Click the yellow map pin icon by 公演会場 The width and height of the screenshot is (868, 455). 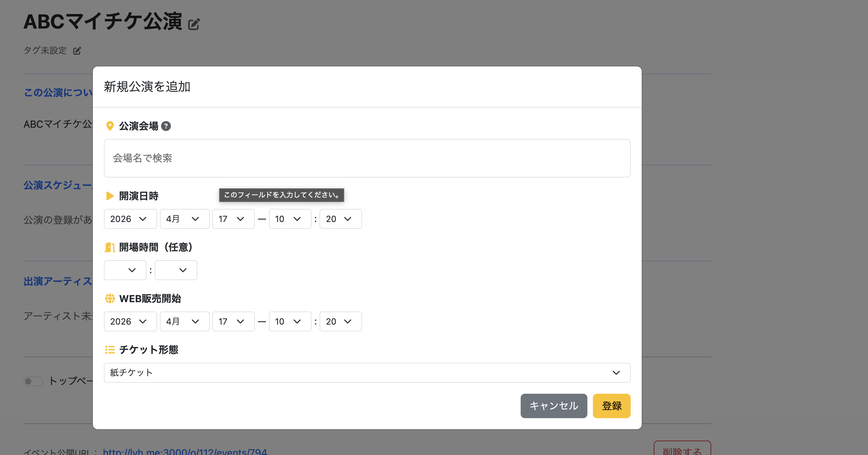(x=110, y=126)
